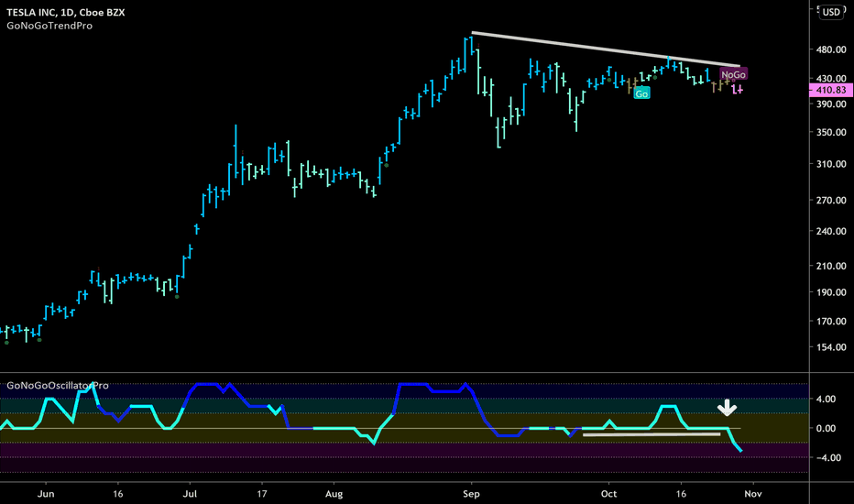Click the GoNoGoOscillatorPro indicator label
Screen dimensions: 854x504
click(57, 385)
